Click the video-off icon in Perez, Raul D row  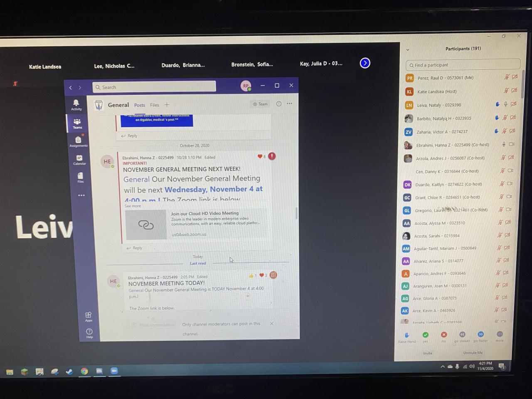515,77
